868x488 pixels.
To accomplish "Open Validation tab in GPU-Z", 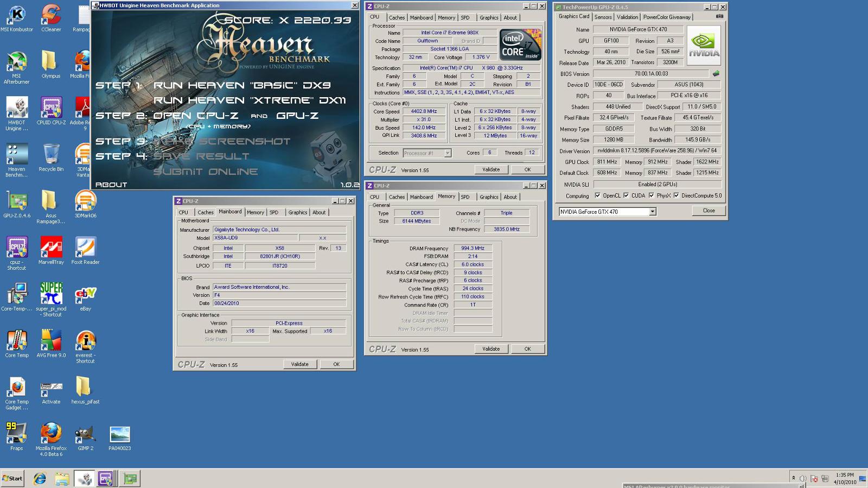I will 627,17.
